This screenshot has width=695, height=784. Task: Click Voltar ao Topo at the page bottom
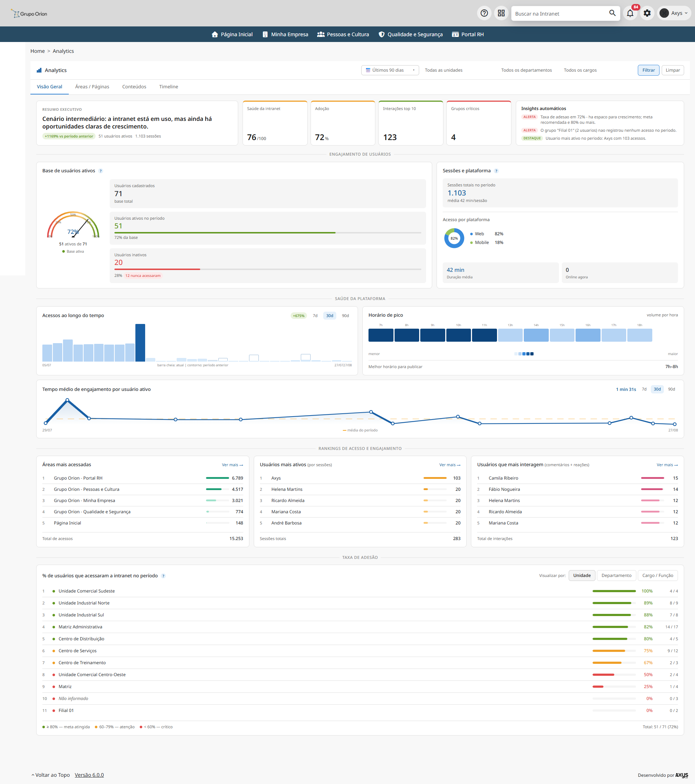[x=50, y=775]
